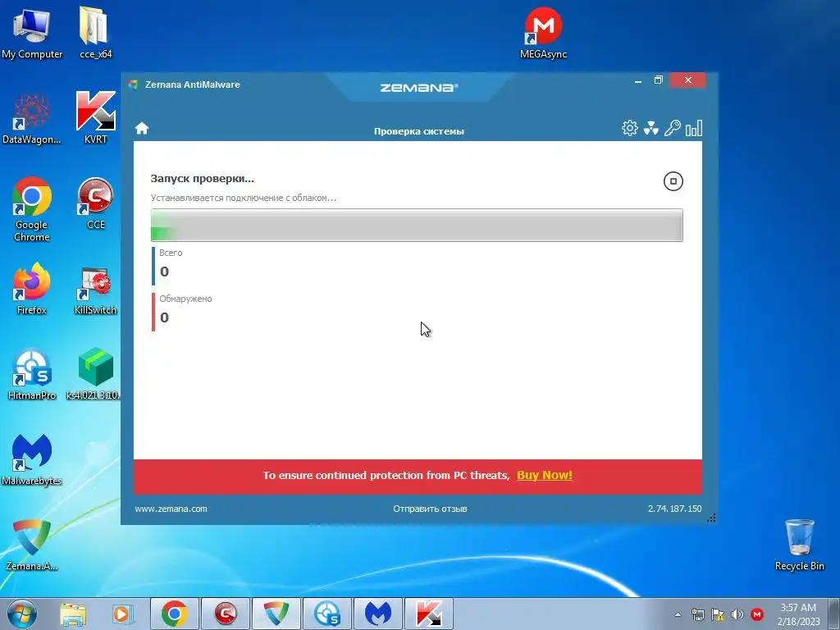Screen dimensions: 840x630
Task: Open Windows Media Player taskbar icon
Action: [123, 614]
